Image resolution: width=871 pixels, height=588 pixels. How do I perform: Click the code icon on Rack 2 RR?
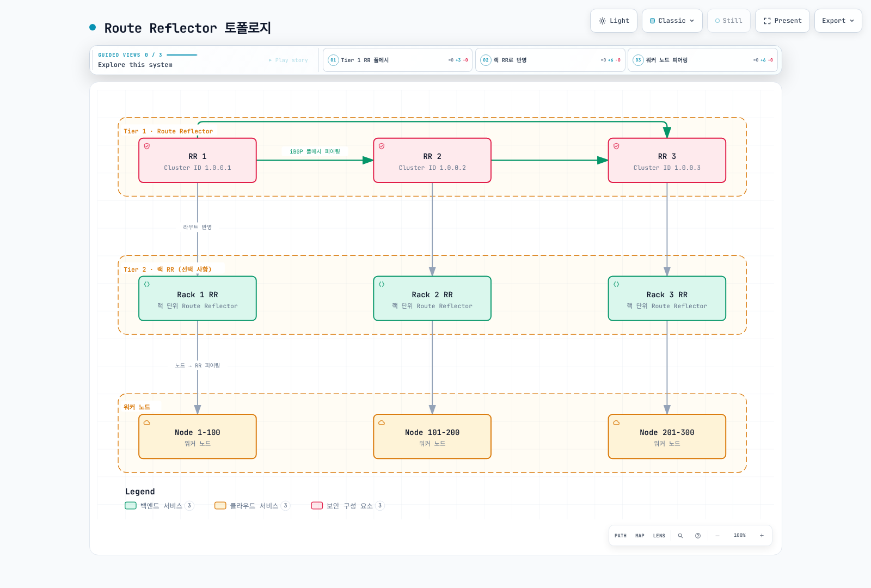coord(382,284)
